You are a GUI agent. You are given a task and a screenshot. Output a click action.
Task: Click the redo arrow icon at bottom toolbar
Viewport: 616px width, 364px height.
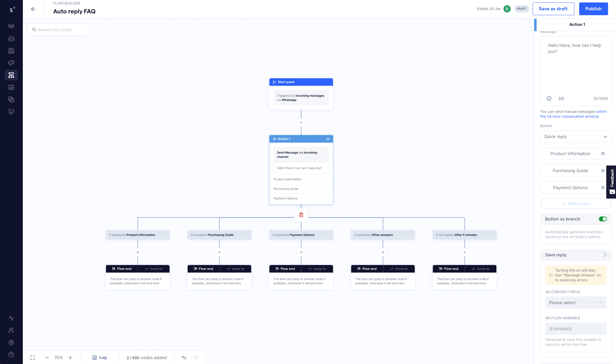[x=196, y=358]
